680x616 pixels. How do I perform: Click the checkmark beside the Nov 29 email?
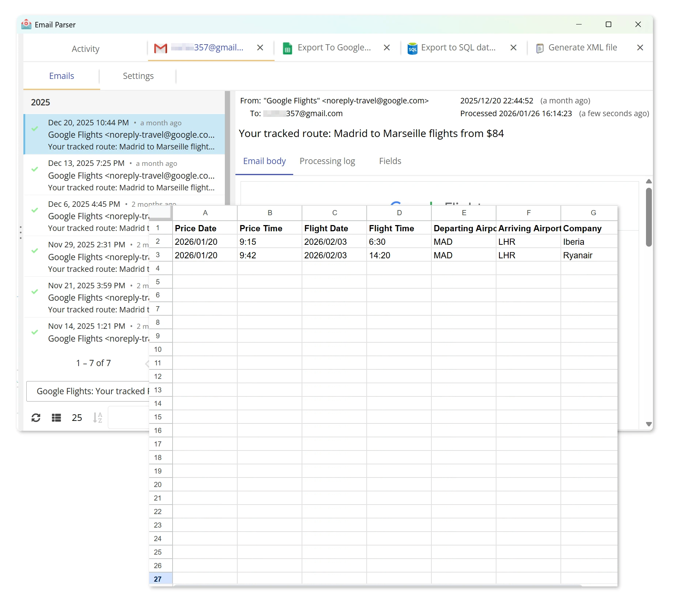coord(35,251)
